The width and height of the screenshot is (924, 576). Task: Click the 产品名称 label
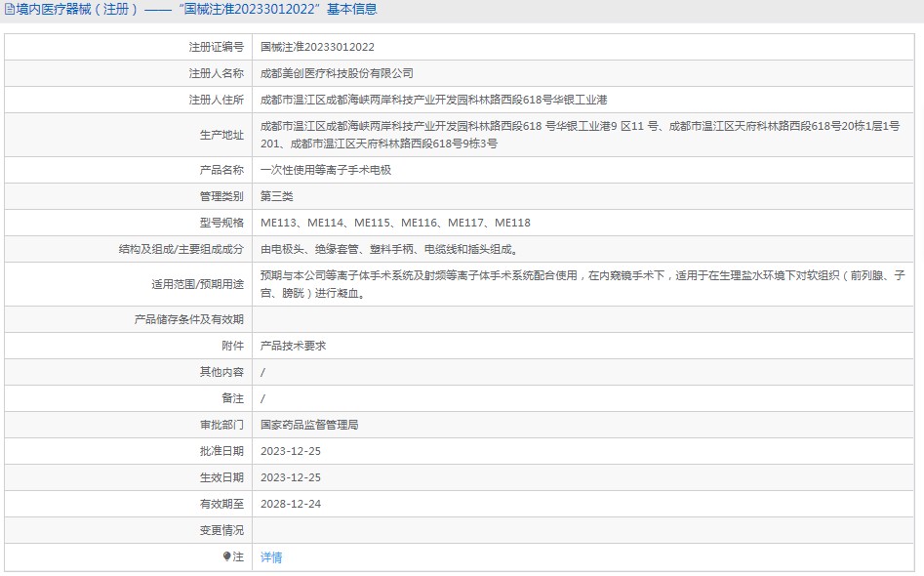click(x=221, y=171)
